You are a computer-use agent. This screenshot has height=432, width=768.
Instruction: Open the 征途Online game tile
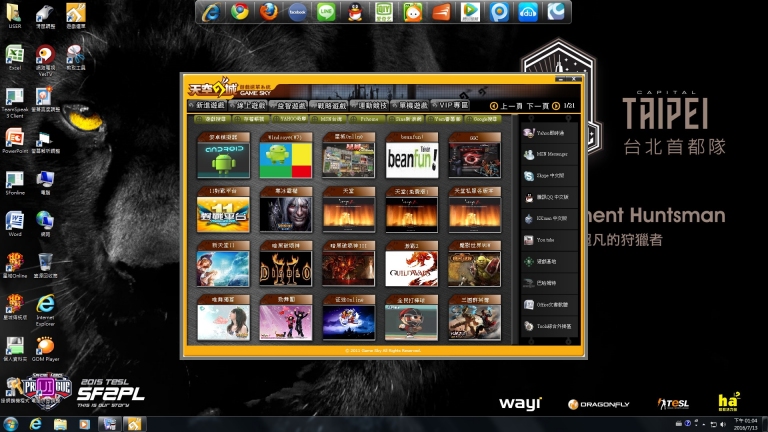[x=349, y=318]
